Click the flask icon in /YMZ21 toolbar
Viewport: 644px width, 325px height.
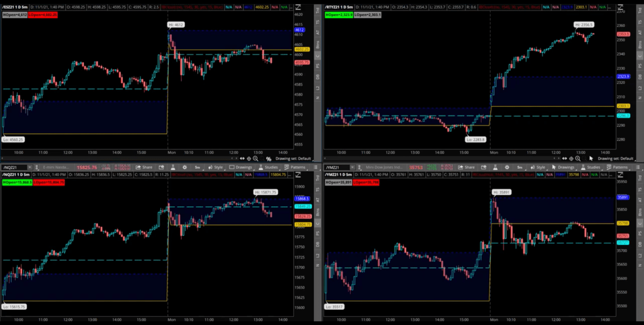tap(495, 167)
